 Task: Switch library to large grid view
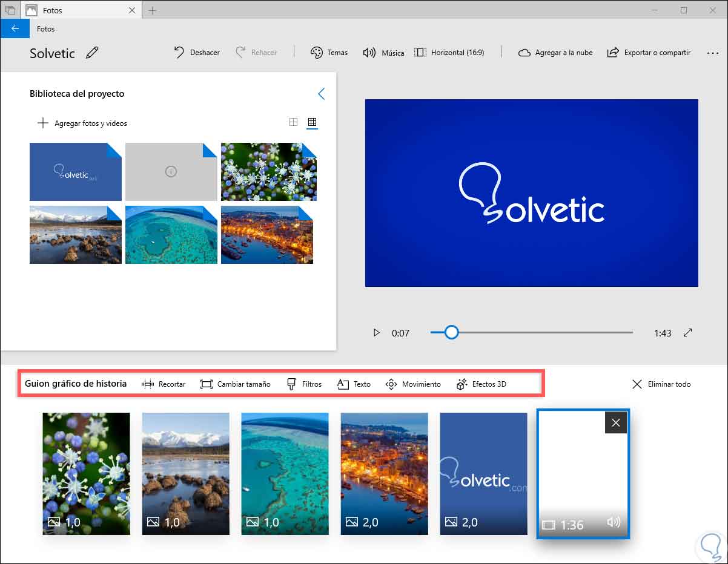click(293, 122)
